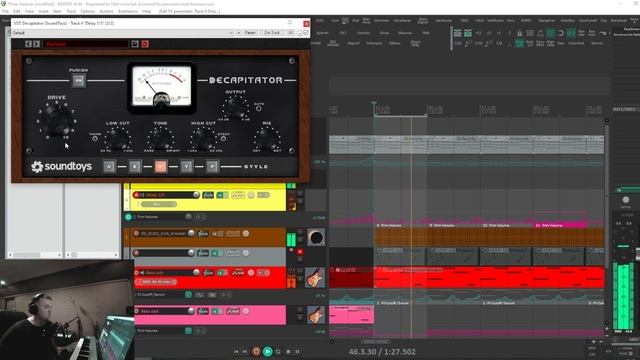This screenshot has height=360, width=640.
Task: Open FX on the orange track
Action: tap(203, 234)
